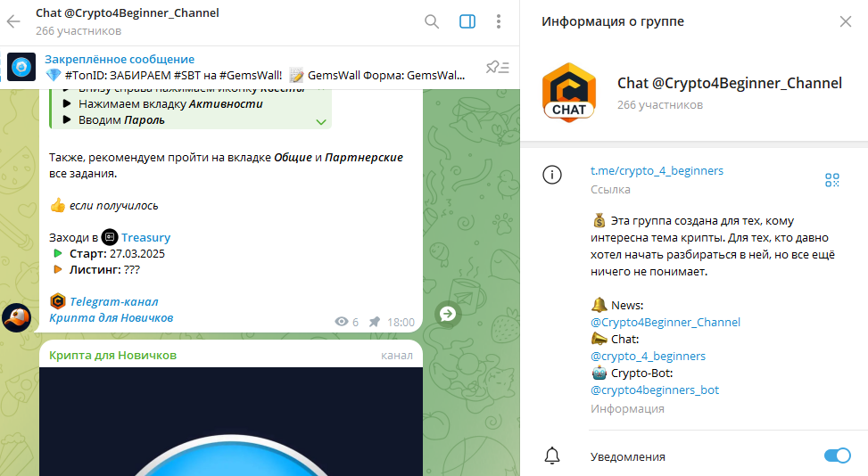Open @Crypto4Beginner_Channel mention
The image size is (868, 476).
(x=665, y=322)
